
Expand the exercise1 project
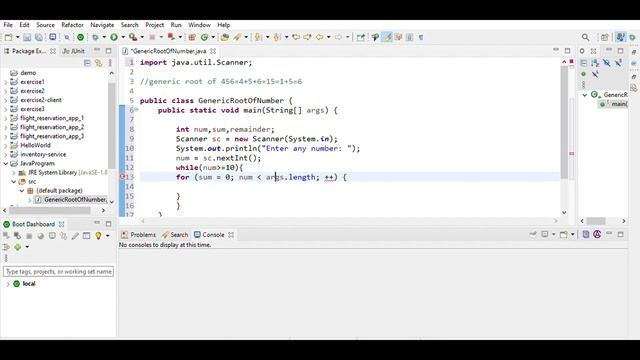(6, 82)
